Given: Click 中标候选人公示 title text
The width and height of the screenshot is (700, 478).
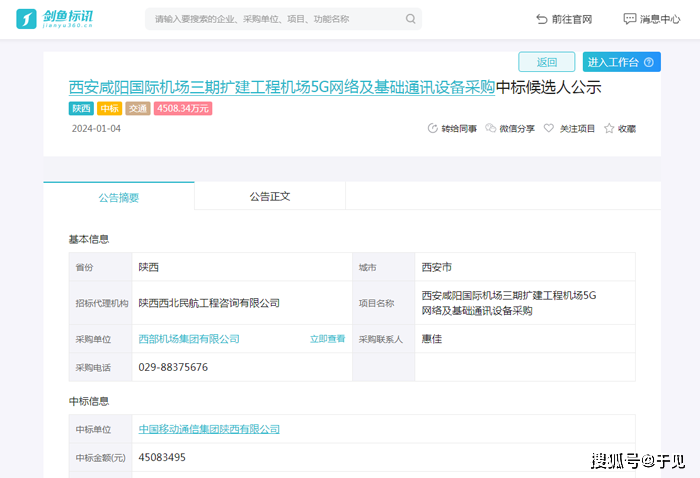Looking at the screenshot, I should click(x=549, y=87).
